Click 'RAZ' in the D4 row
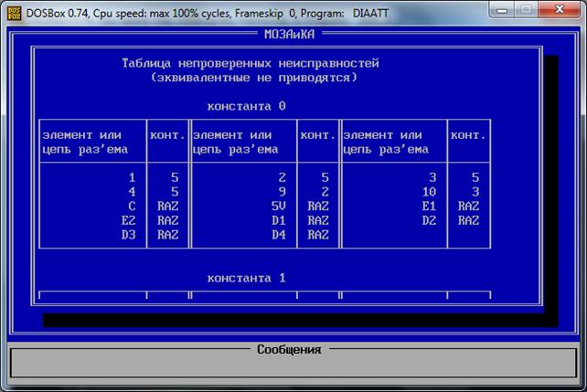The width and height of the screenshot is (587, 392). [x=318, y=235]
